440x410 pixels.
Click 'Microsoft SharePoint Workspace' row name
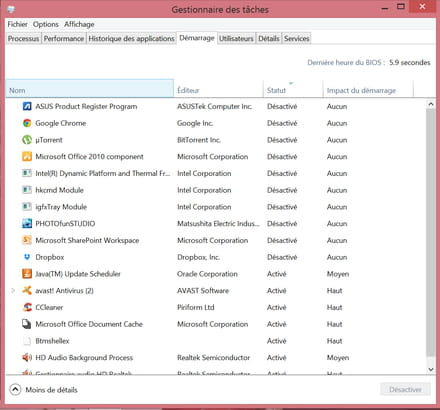[x=87, y=240]
